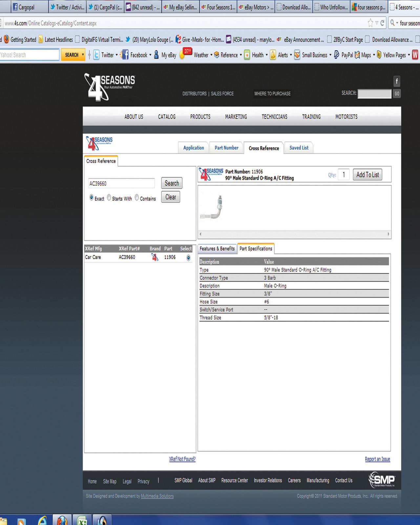
Task: Open the (4534 unread) Yahoo mail bookmark
Action: pos(250,40)
